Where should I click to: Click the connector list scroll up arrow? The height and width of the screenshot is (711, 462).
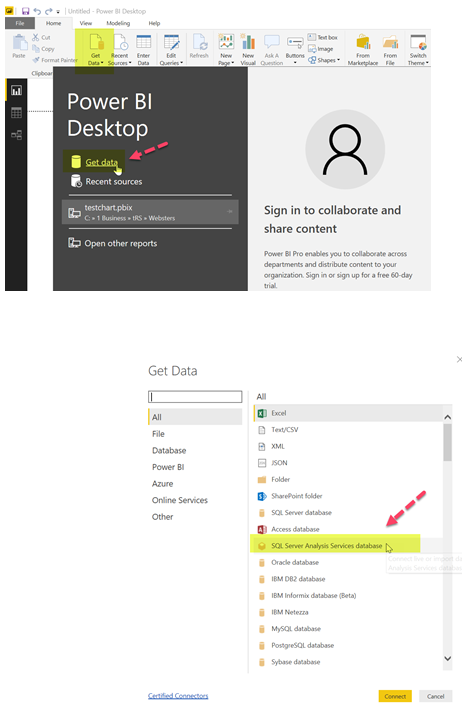pyautogui.click(x=447, y=417)
